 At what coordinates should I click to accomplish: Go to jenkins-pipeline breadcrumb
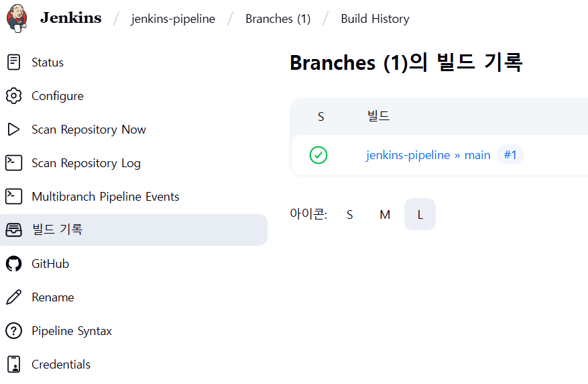point(173,19)
